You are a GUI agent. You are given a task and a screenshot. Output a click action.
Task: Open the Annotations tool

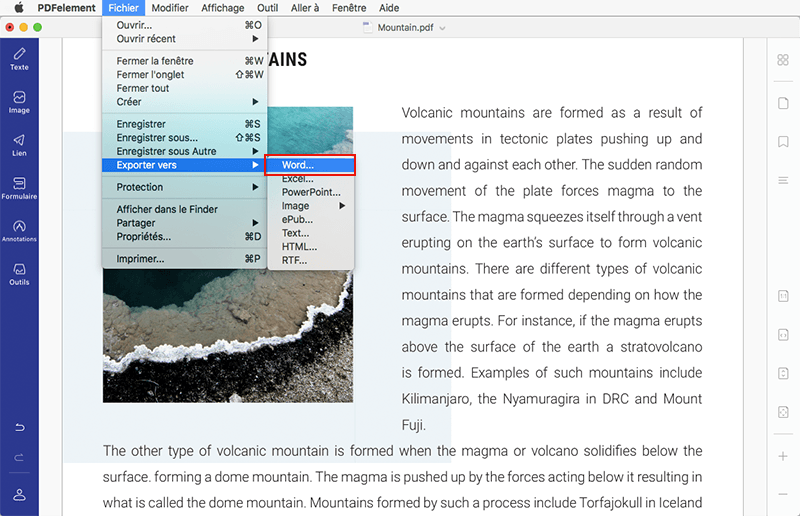point(19,231)
